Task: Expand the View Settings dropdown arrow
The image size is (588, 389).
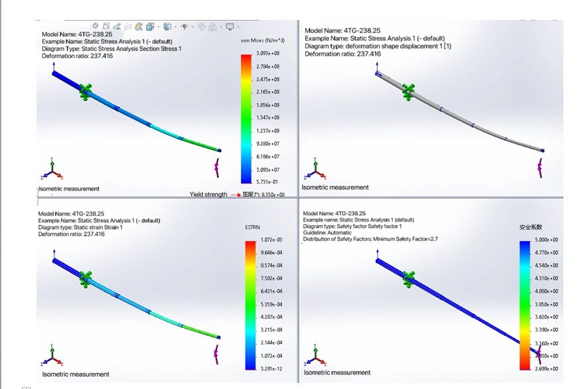Action: point(238,25)
